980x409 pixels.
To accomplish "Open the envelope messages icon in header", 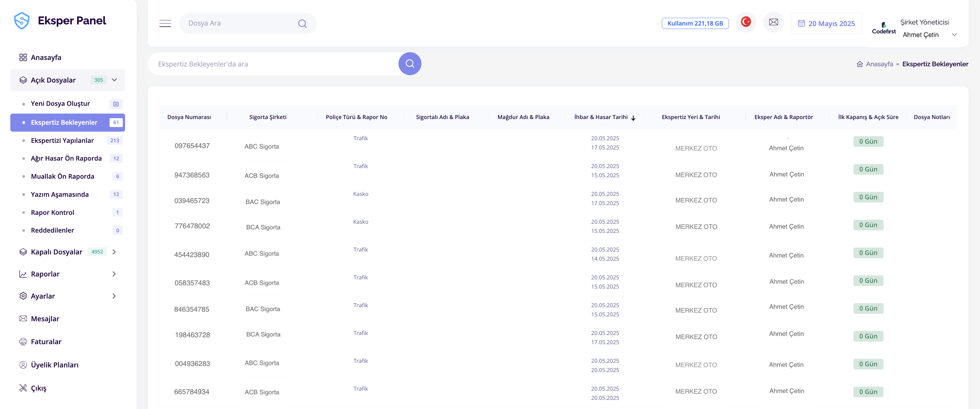I will [x=773, y=22].
